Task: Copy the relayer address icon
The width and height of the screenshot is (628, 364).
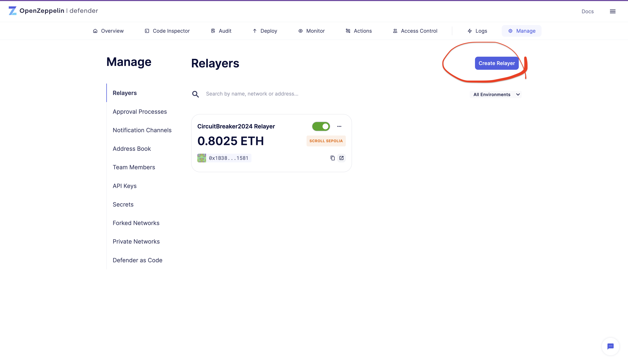Action: click(332, 158)
